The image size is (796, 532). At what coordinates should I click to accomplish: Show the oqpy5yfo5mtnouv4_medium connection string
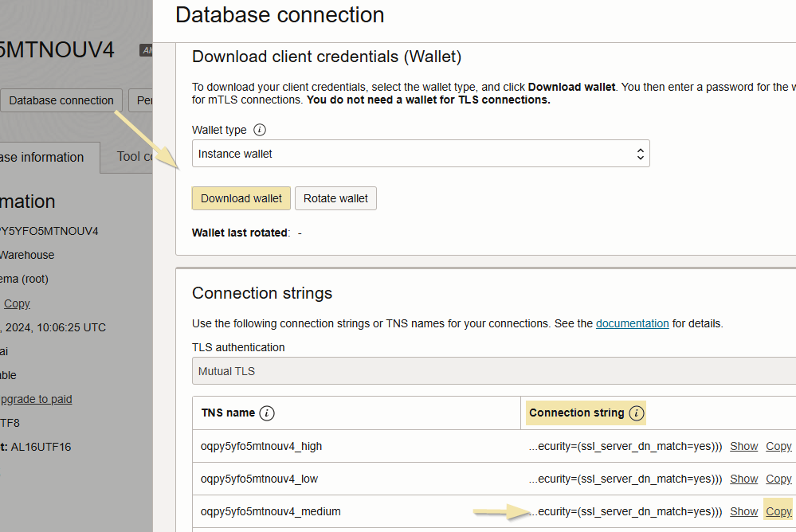(743, 510)
